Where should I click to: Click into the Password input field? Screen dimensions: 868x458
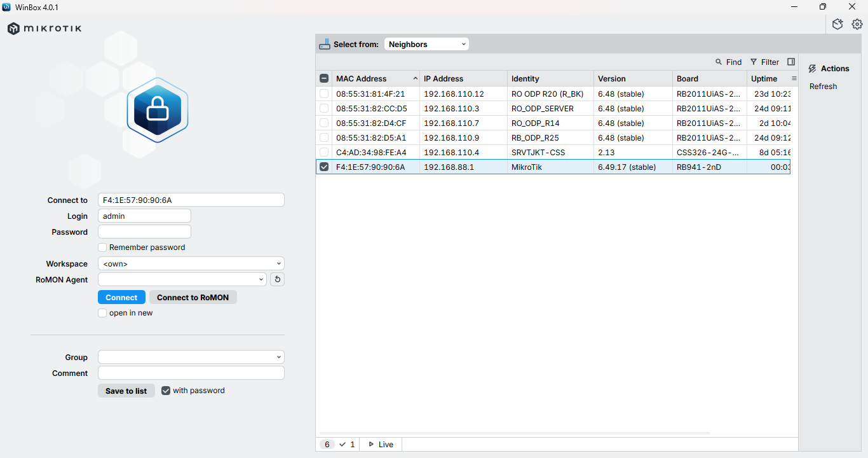[x=144, y=232]
